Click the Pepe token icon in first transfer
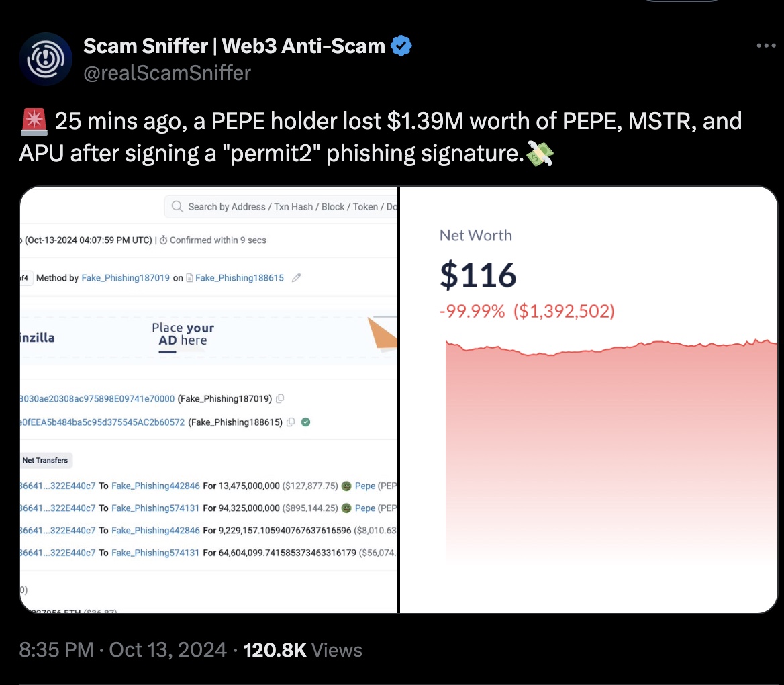784x685 pixels. 346,486
